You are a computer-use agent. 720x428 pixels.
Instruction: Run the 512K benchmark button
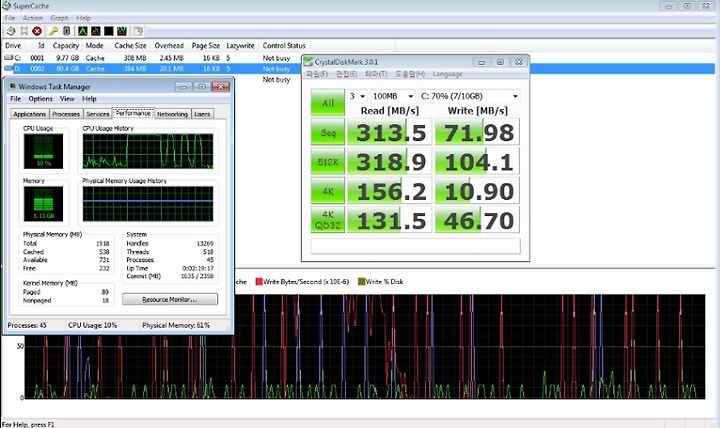coord(327,162)
